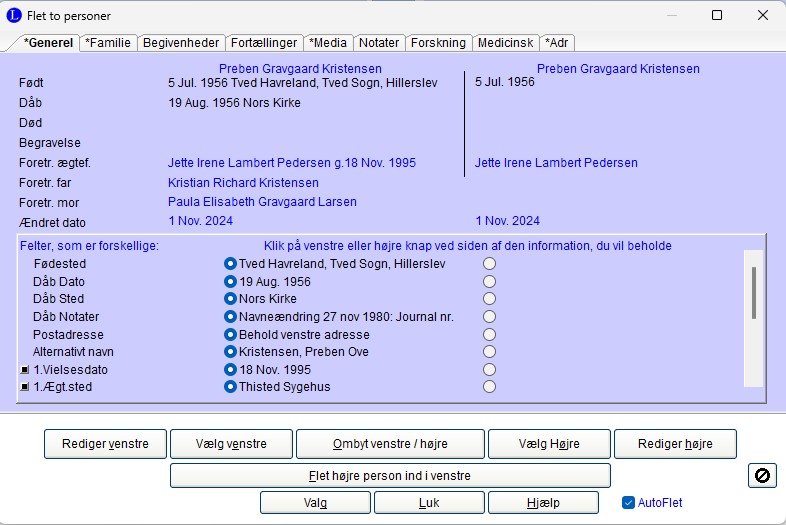The height and width of the screenshot is (525, 786).
Task: Click the Rediger venstre button
Action: coord(105,443)
